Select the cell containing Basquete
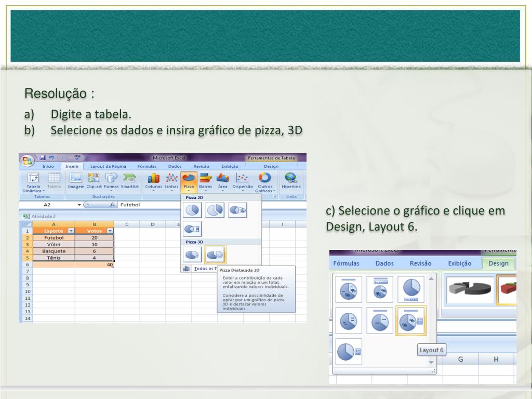532x399 pixels. click(x=54, y=251)
